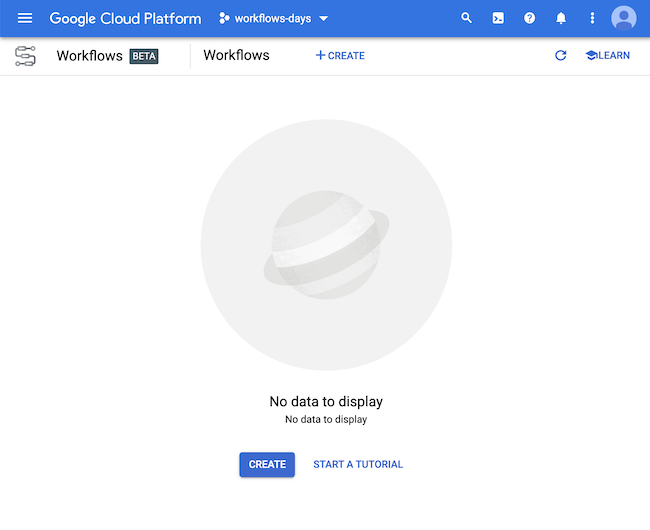Open the three-dot settings menu
650x530 pixels.
click(x=592, y=18)
